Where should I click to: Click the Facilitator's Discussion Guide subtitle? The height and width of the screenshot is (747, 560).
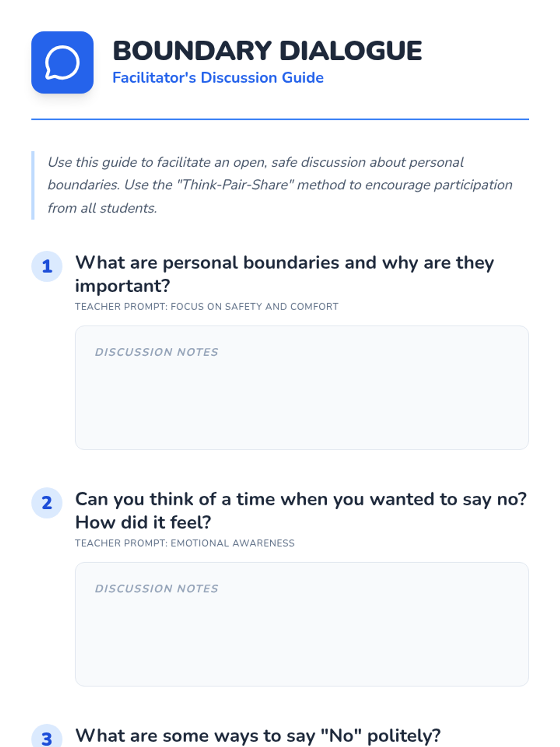click(218, 78)
